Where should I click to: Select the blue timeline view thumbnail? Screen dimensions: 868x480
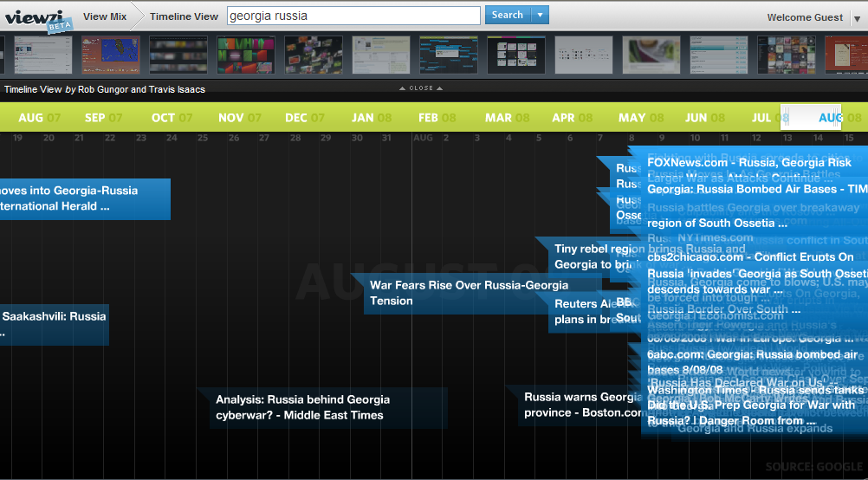pos(449,55)
